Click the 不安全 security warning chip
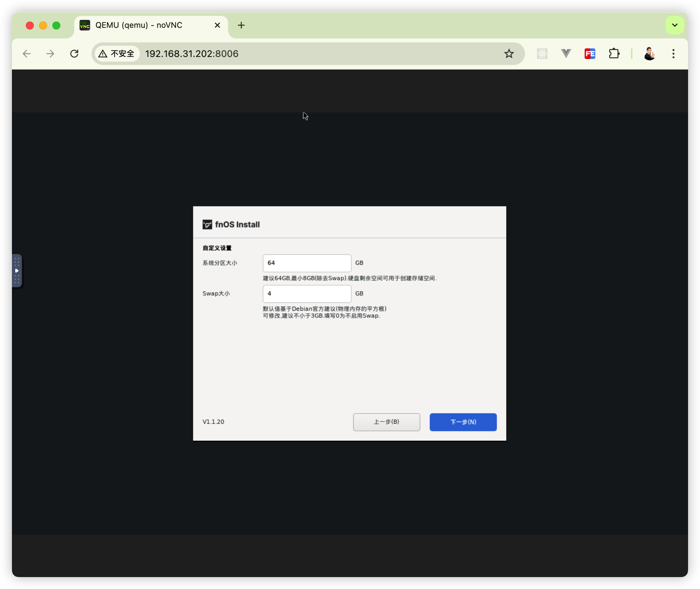Image resolution: width=700 pixels, height=589 pixels. click(117, 54)
